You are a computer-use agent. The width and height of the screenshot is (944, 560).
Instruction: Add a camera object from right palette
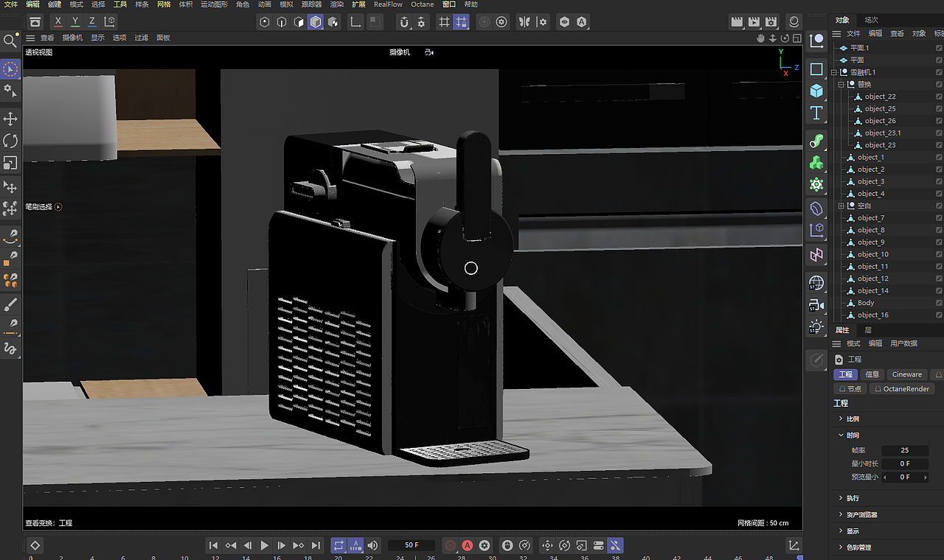(816, 304)
